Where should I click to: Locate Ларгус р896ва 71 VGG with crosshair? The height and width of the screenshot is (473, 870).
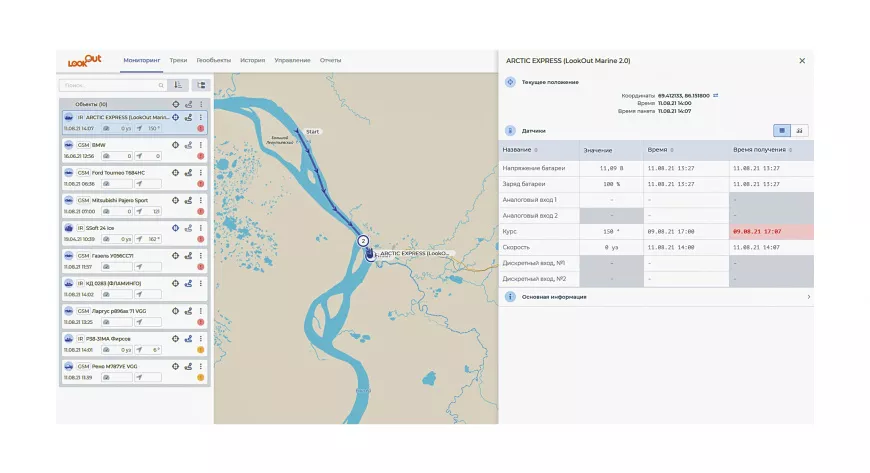pos(175,311)
